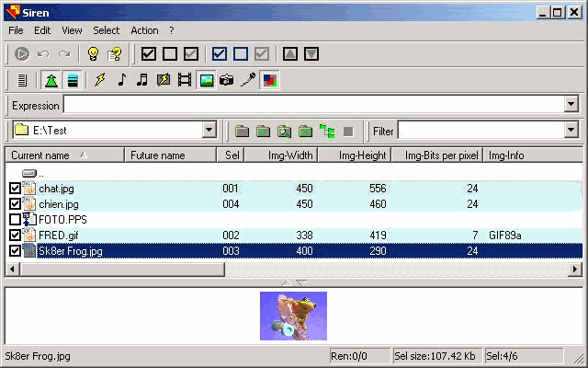The image size is (588, 368).
Task: Click the microphone icon
Action: pyautogui.click(x=248, y=80)
